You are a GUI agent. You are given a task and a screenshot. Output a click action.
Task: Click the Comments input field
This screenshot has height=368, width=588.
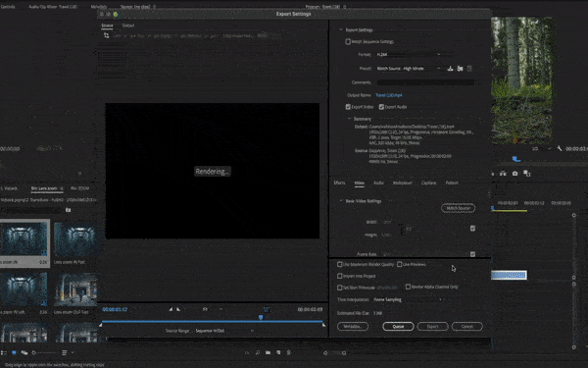[x=425, y=82]
